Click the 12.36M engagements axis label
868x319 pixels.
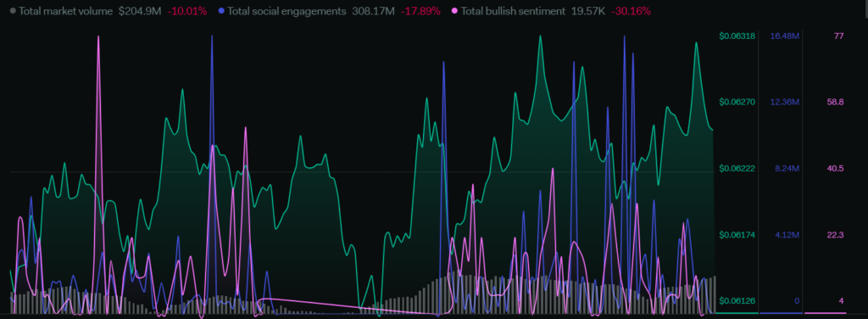pos(785,102)
